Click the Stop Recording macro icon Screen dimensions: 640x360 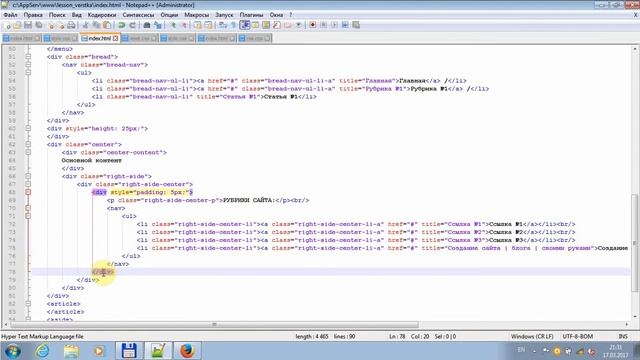[324, 25]
